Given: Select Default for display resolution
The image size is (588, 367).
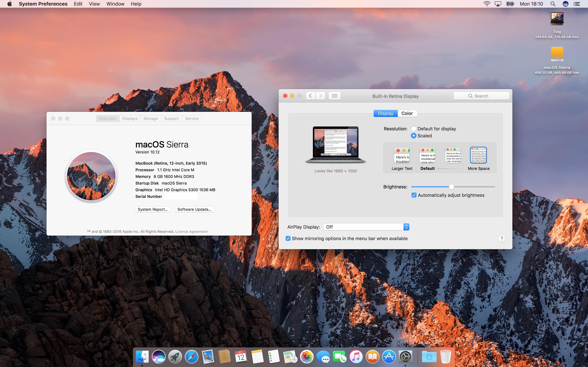Looking at the screenshot, I should coord(414,129).
